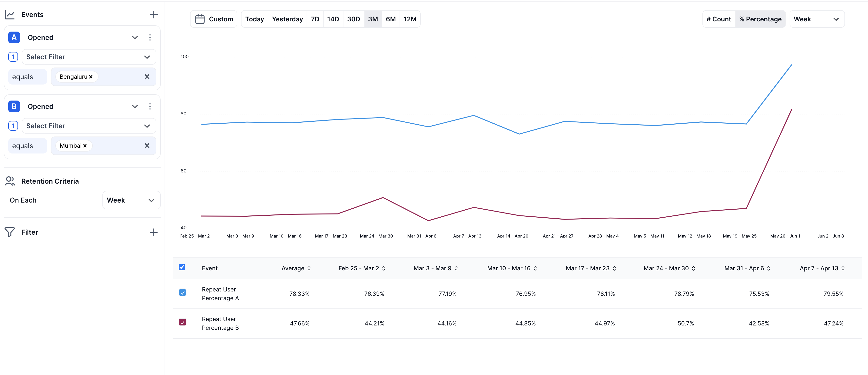Open Retention Criteria Week dropdown
Image resolution: width=868 pixels, height=375 pixels.
131,200
